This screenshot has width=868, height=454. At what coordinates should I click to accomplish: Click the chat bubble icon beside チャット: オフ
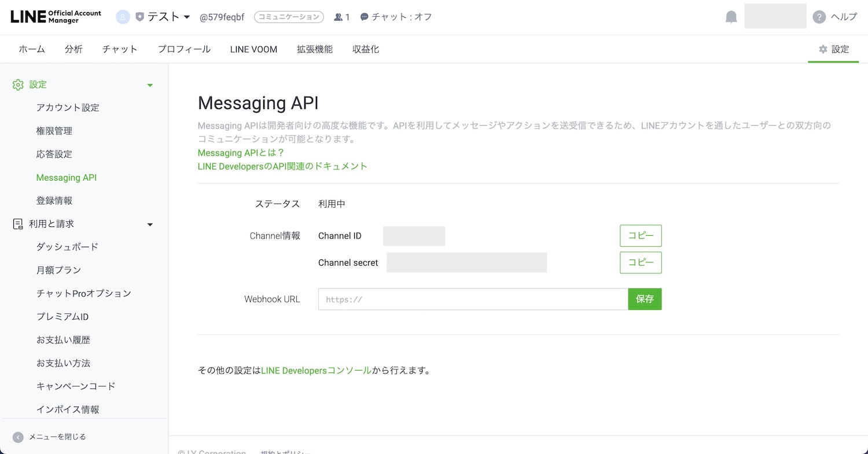coord(364,17)
